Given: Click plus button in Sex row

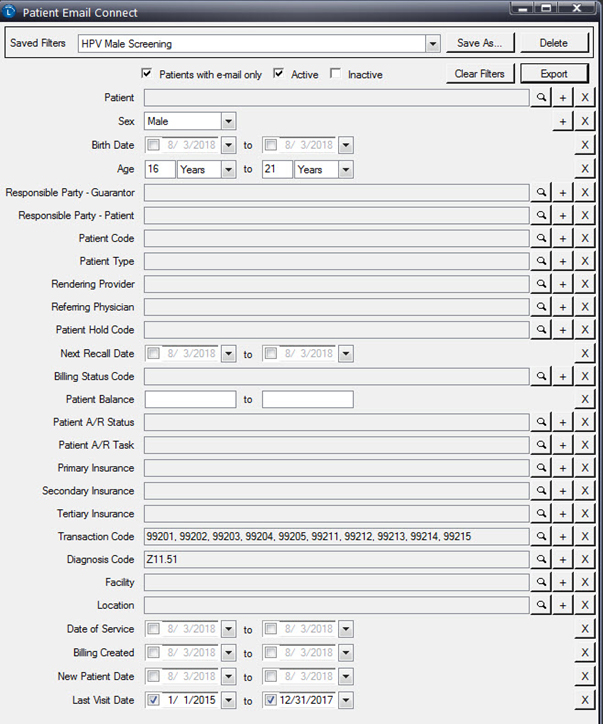Looking at the screenshot, I should pyautogui.click(x=562, y=121).
